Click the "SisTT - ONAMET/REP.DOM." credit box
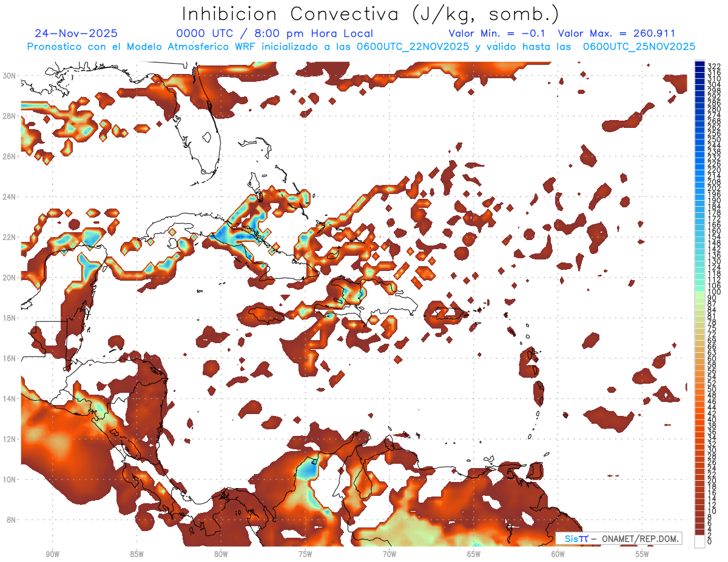The width and height of the screenshot is (728, 562). (619, 538)
